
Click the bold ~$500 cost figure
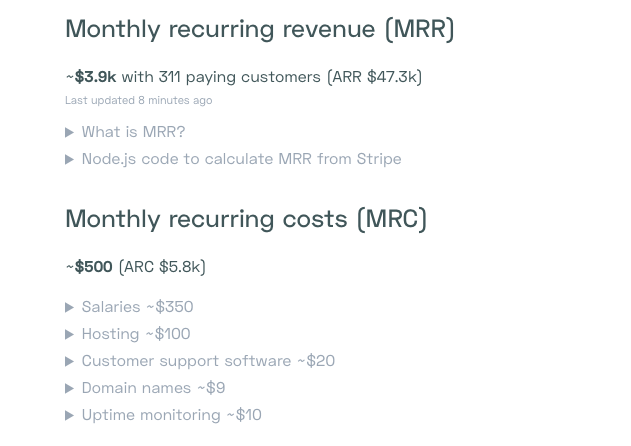point(91,267)
